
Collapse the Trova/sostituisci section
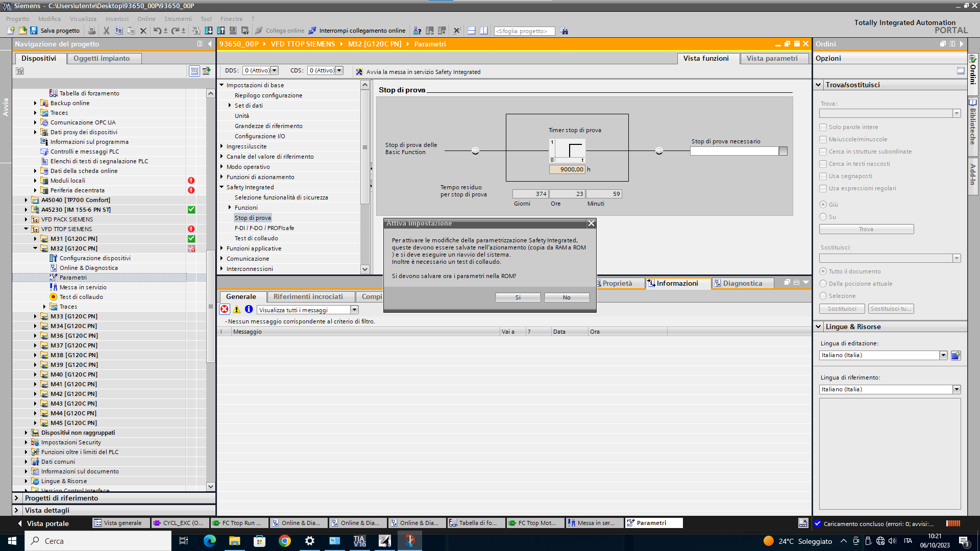pyautogui.click(x=819, y=85)
